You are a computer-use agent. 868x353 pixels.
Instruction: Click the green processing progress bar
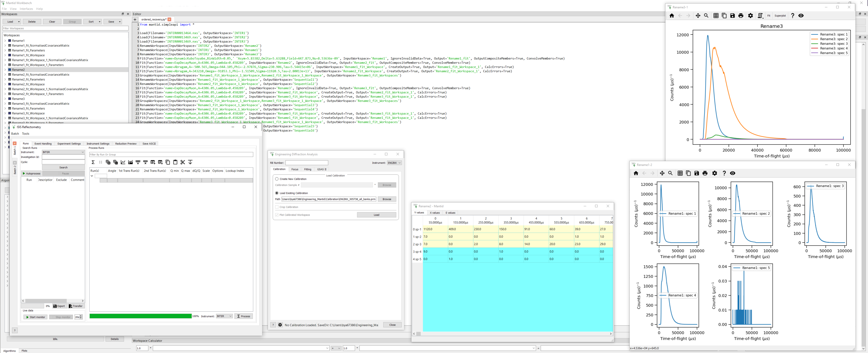coord(141,316)
